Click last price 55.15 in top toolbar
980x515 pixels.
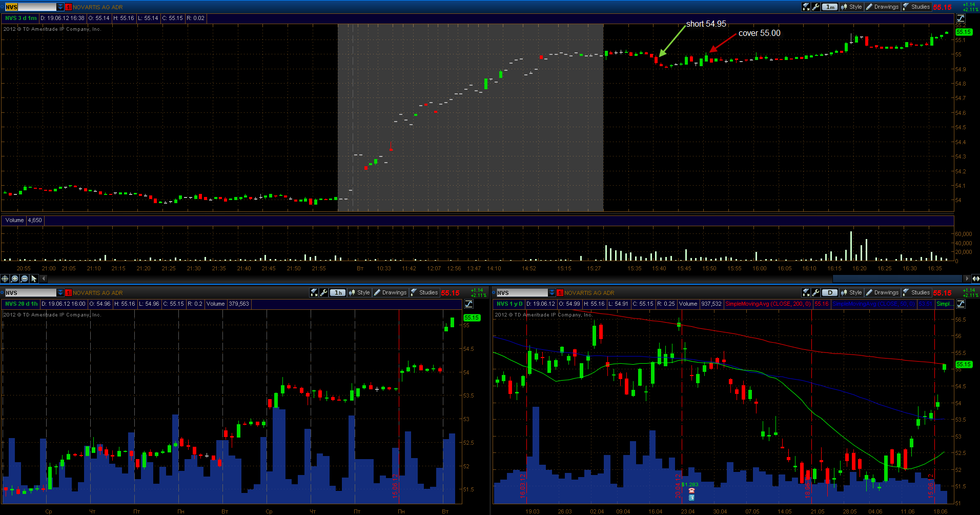click(x=942, y=7)
